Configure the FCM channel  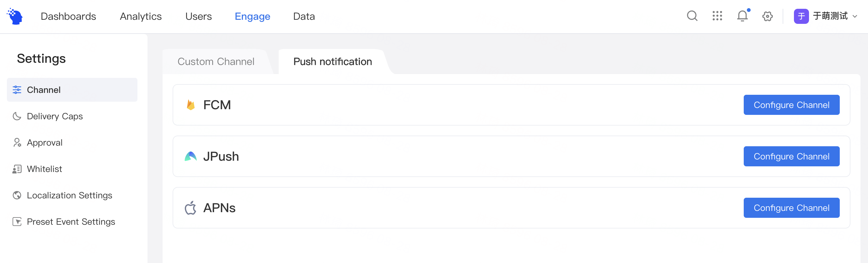[791, 105]
